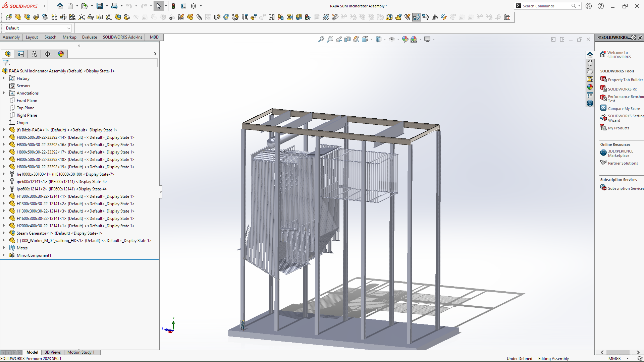Open the FeatureManager Design Tree tab
This screenshot has width=644, height=362.
8,54
